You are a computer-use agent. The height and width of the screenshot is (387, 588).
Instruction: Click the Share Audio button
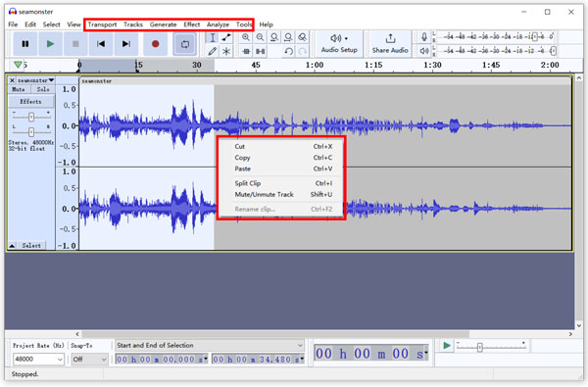click(x=390, y=44)
